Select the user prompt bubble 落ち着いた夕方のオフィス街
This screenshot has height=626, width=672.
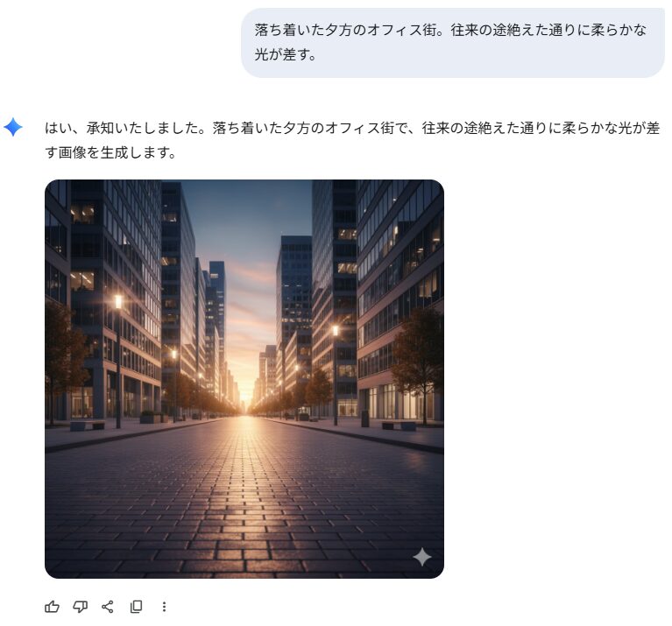[x=453, y=42]
